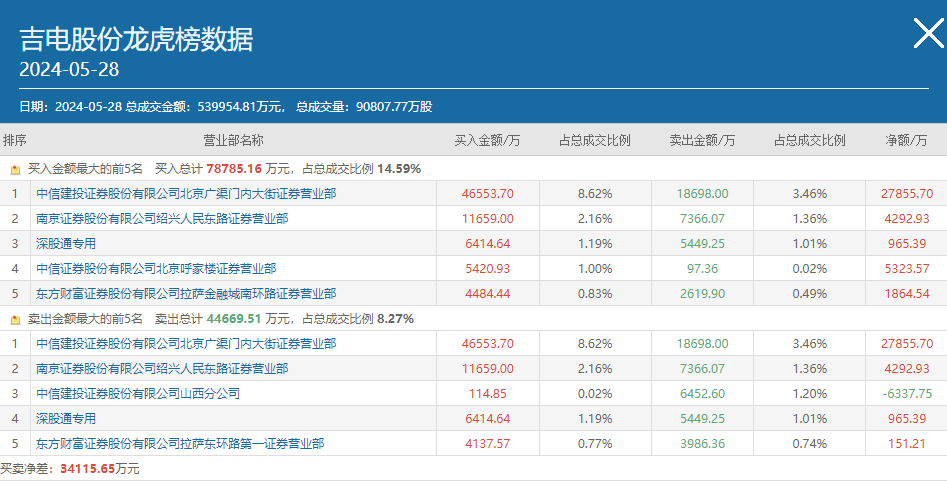Click the 卖出金额/万 column header
The image size is (947, 483).
702,141
